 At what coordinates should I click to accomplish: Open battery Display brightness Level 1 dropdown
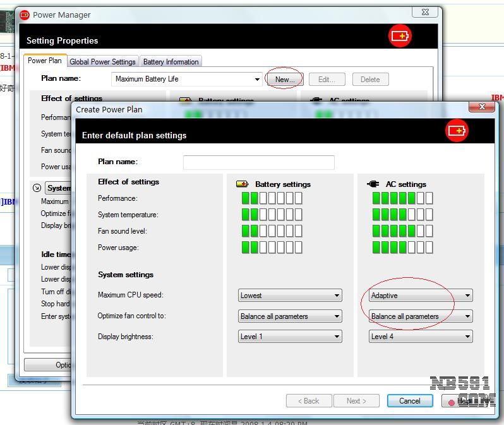tap(291, 337)
